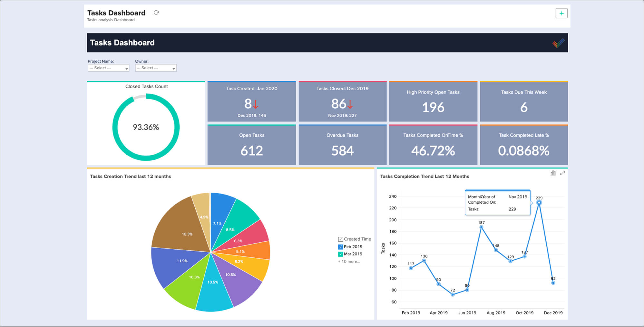Uncheck the Feb 2019 legend checkbox
This screenshot has width=644, height=327.
click(340, 247)
